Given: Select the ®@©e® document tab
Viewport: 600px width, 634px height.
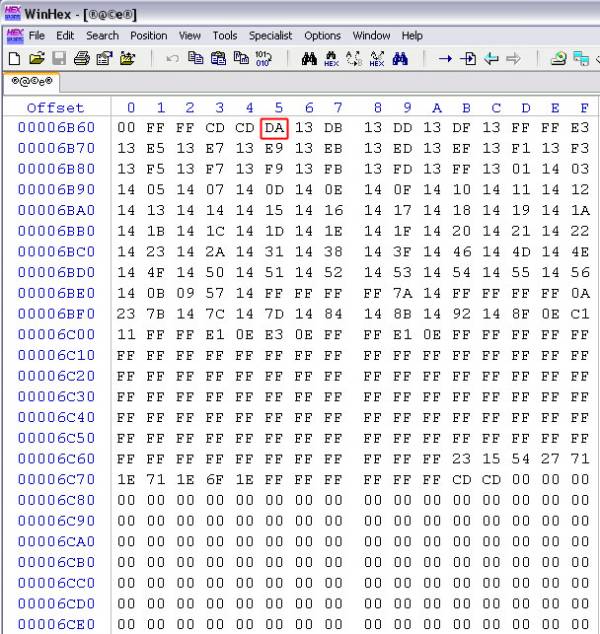Looking at the screenshot, I should (x=32, y=82).
